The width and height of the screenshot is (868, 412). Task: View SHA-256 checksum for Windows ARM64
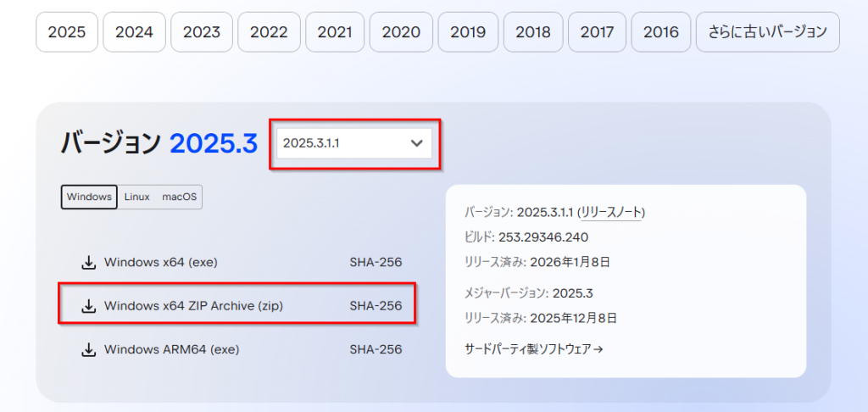376,349
